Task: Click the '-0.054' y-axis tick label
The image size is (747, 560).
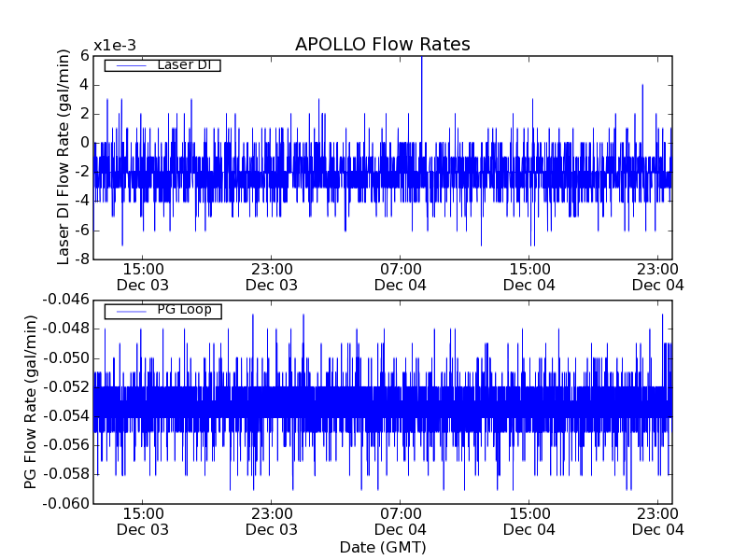Action: pyautogui.click(x=65, y=415)
